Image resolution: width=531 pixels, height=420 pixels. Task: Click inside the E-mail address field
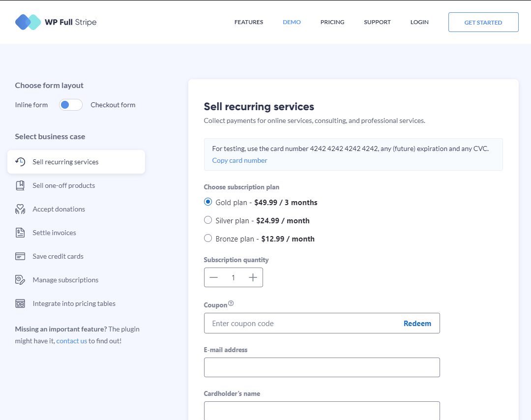click(322, 367)
